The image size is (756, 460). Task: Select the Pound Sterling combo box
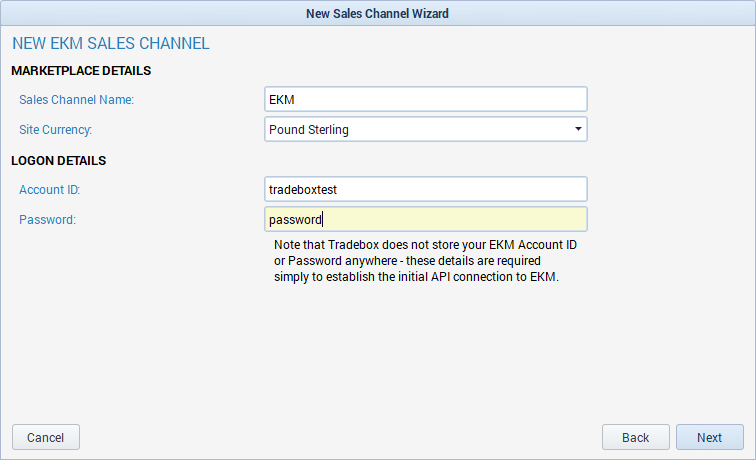pyautogui.click(x=426, y=129)
